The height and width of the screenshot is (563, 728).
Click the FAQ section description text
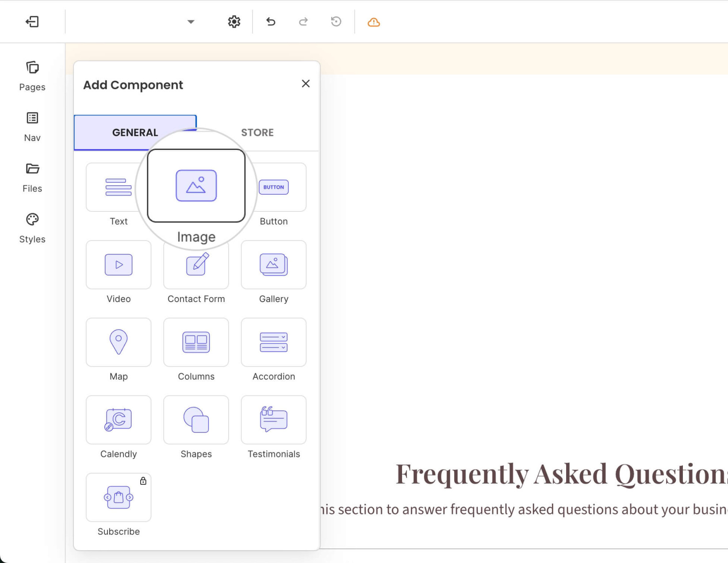[524, 509]
